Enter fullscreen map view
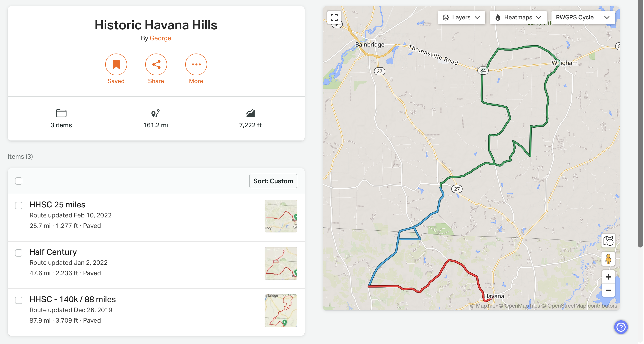 [x=334, y=18]
